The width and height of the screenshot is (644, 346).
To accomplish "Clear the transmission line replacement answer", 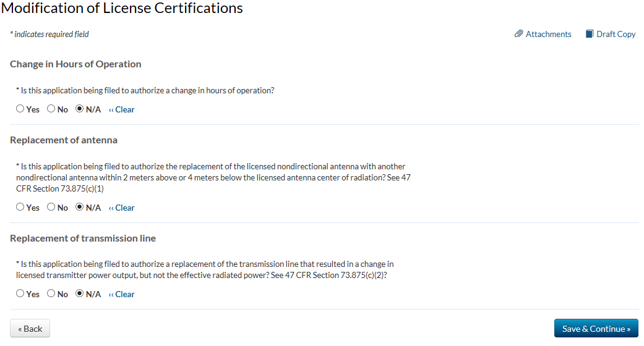I will [122, 294].
